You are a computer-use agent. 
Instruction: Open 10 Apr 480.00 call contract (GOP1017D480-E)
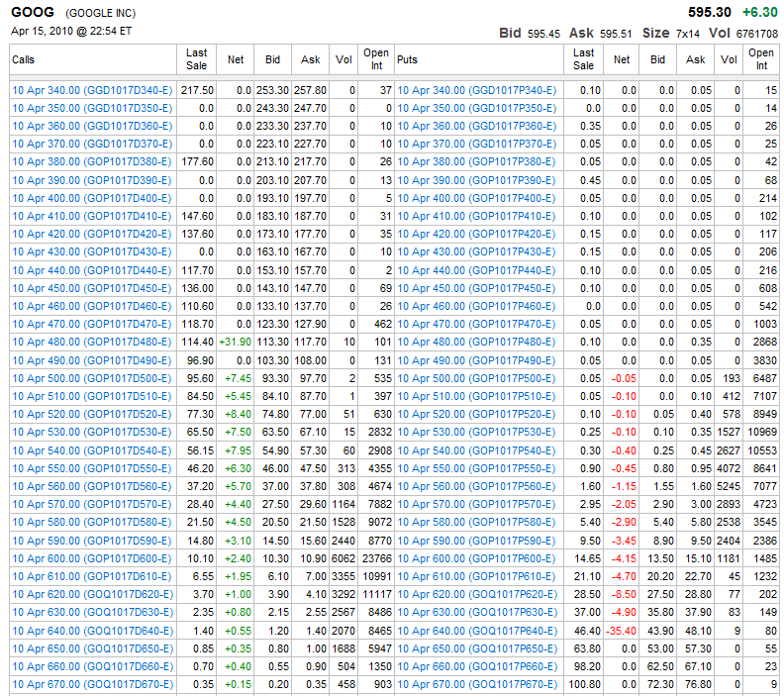coord(92,343)
